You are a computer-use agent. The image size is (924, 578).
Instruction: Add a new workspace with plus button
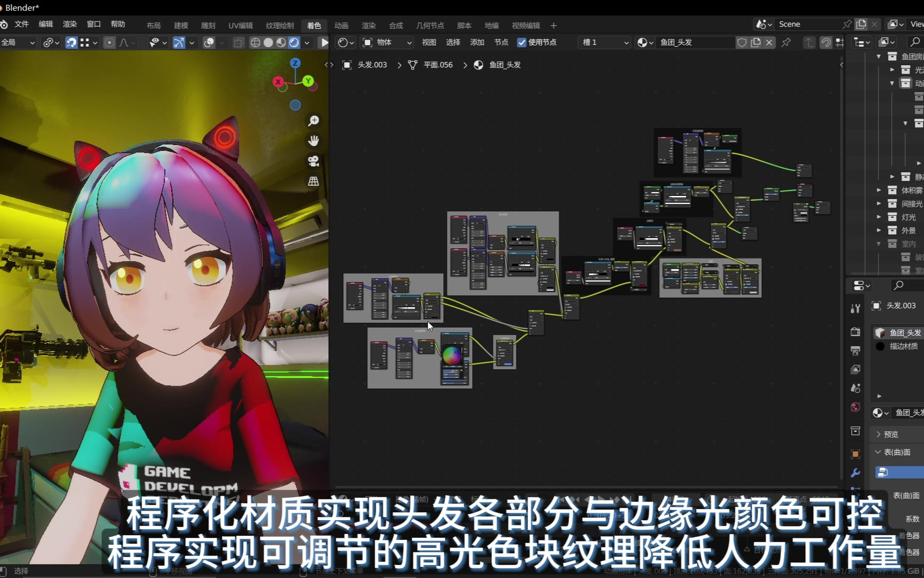553,25
